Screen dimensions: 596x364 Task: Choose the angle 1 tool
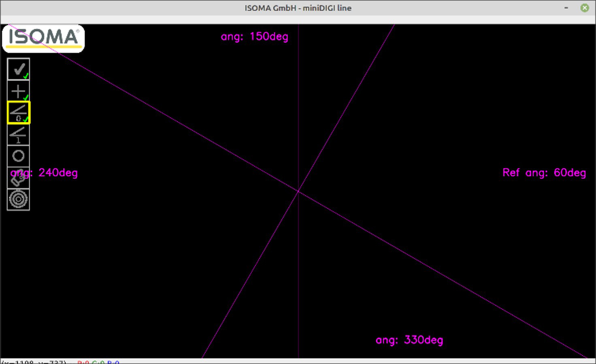tap(18, 135)
